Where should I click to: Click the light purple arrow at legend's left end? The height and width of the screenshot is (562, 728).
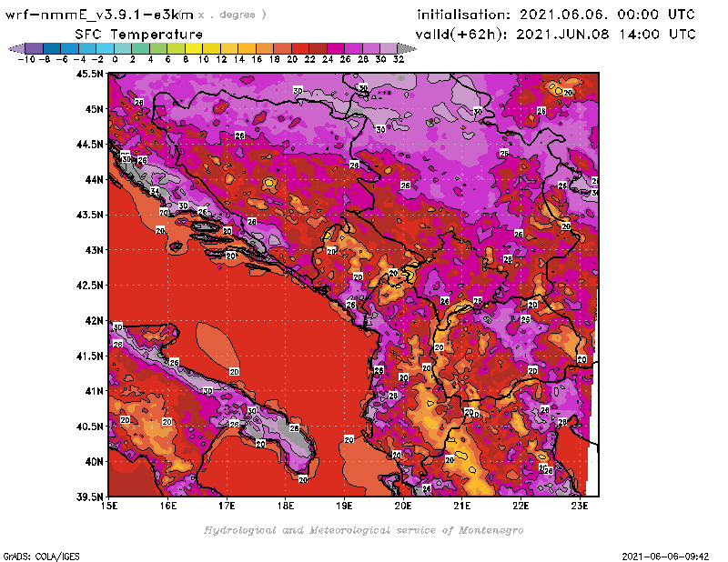click(16, 48)
